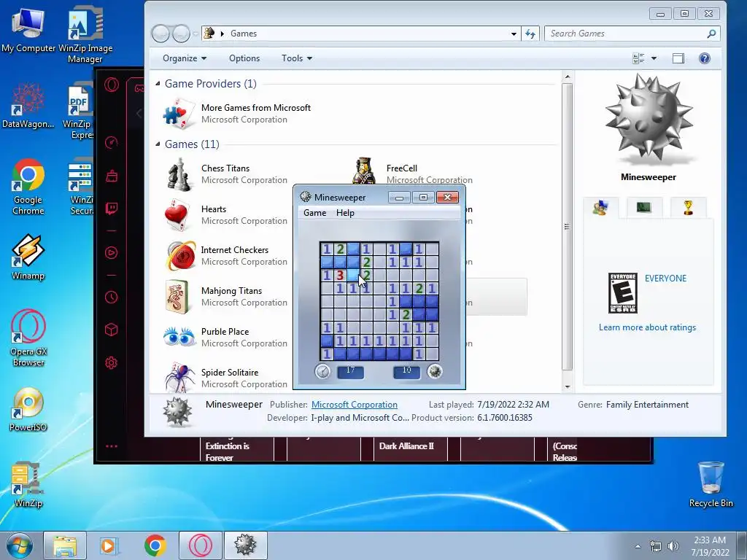747x560 pixels.
Task: Switch to the ESRB rating tab
Action: (x=600, y=208)
